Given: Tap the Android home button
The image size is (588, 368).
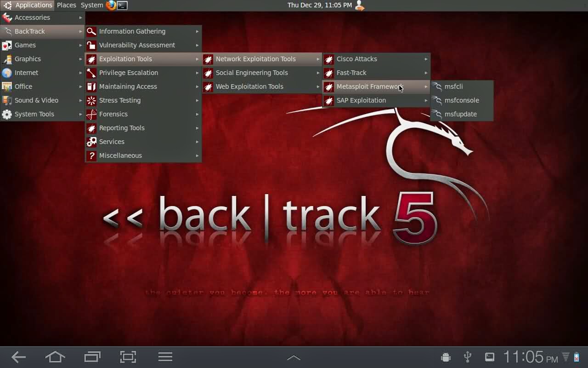Looking at the screenshot, I should click(x=55, y=357).
